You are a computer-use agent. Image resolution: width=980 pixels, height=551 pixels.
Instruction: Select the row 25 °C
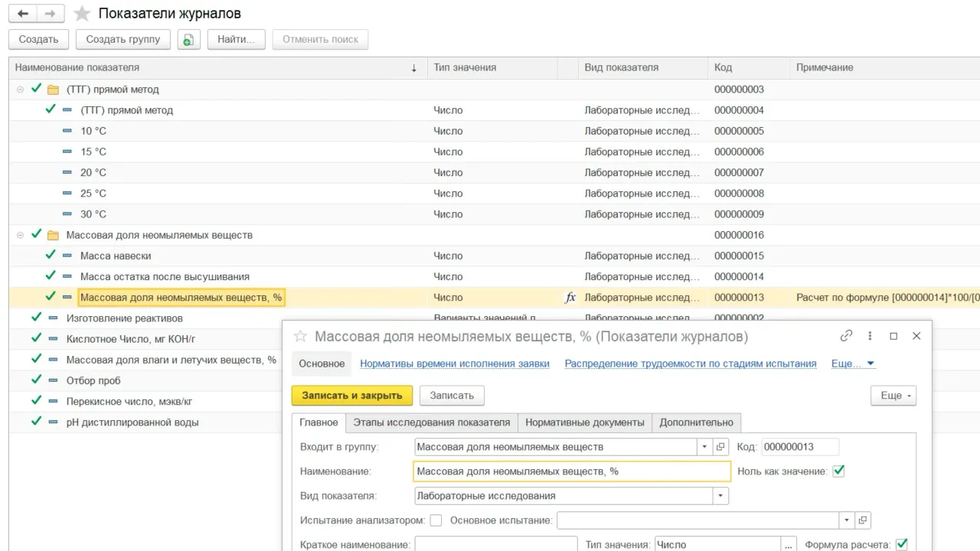click(495, 194)
